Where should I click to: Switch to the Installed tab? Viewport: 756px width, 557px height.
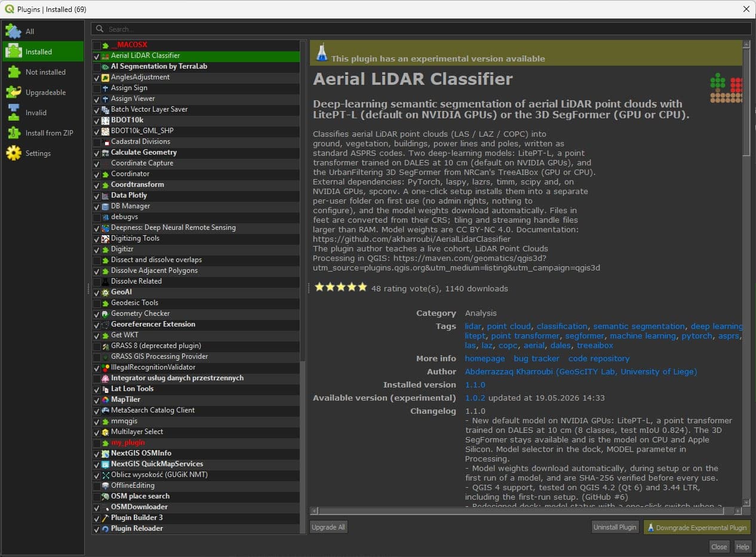(x=43, y=51)
